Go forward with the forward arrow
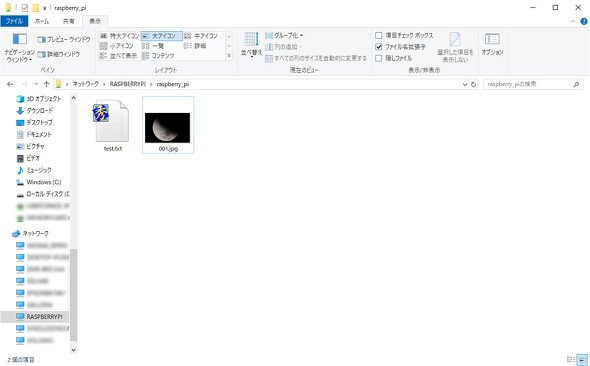Viewport: 590px width, 366px height. tap(24, 84)
